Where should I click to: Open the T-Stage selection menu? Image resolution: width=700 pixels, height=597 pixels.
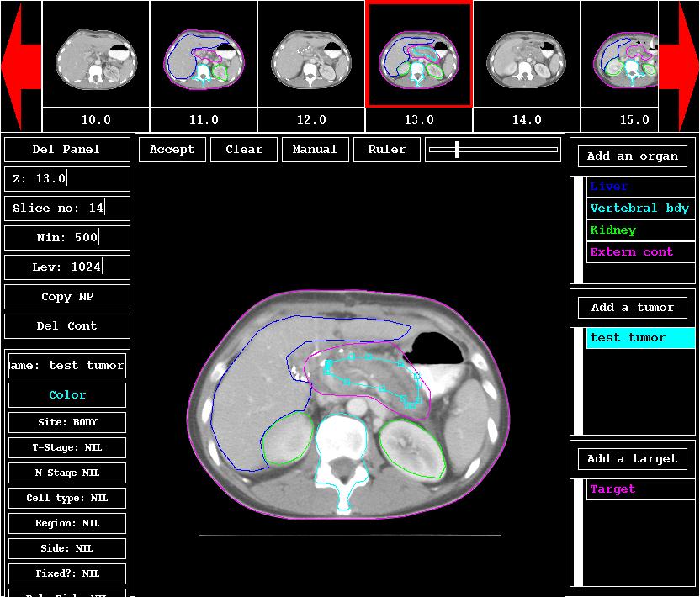(67, 448)
